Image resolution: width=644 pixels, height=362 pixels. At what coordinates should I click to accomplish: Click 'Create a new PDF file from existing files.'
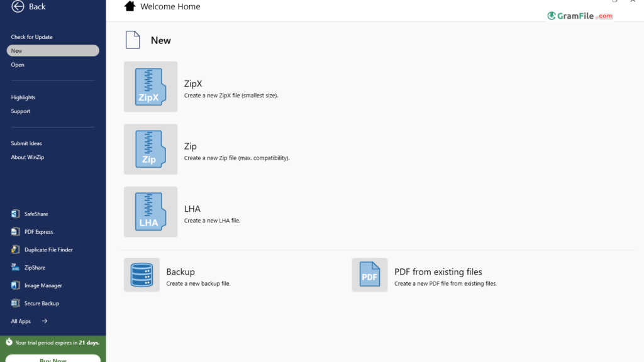click(x=446, y=283)
